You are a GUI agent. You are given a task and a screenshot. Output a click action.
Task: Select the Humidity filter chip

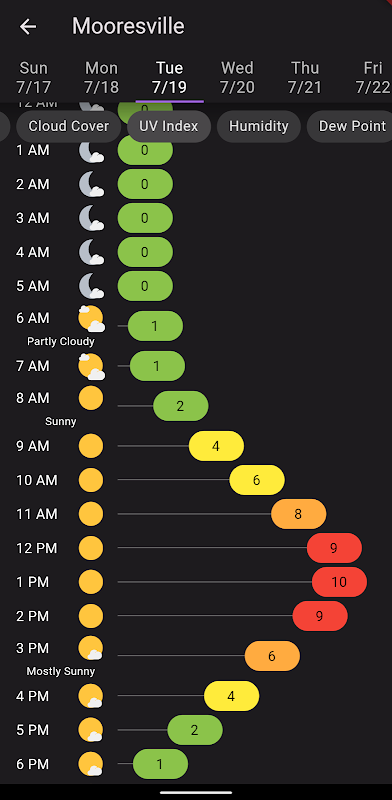[x=258, y=126]
